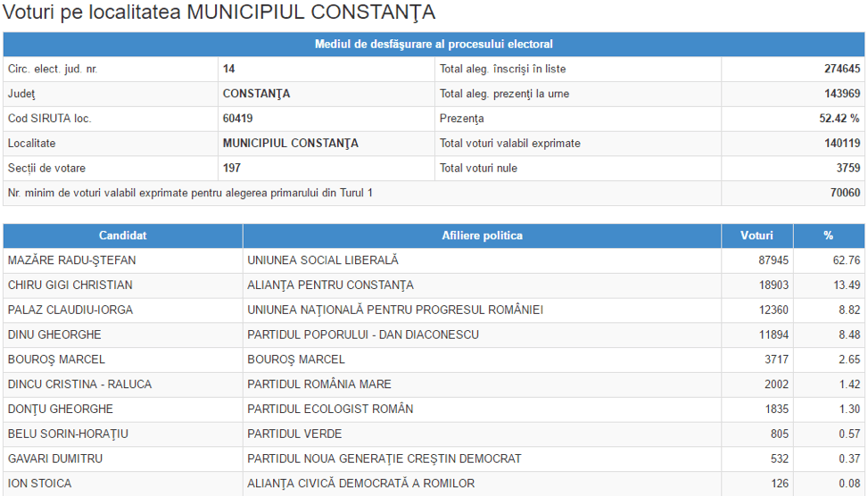Click the Cod SIRUTA value 60419

[x=237, y=118]
